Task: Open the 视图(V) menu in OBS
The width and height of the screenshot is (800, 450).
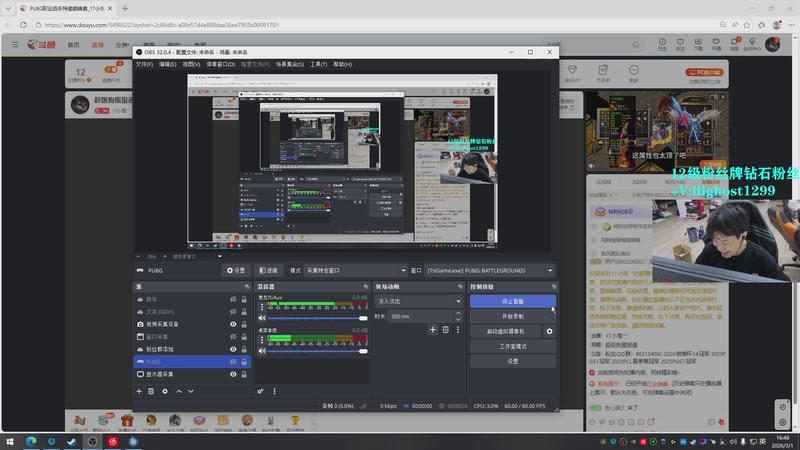Action: pyautogui.click(x=191, y=64)
